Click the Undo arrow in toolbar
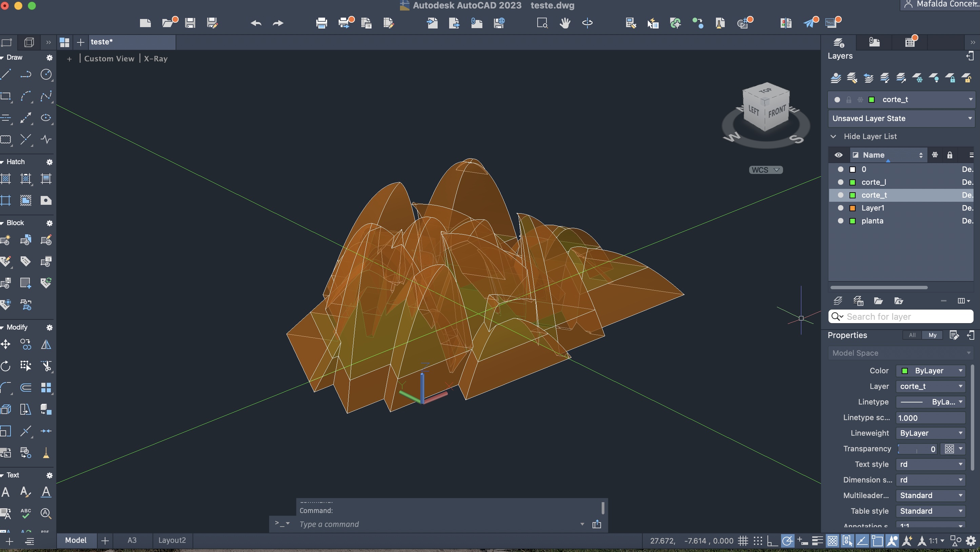Viewport: 980px width, 552px height. 256,23
